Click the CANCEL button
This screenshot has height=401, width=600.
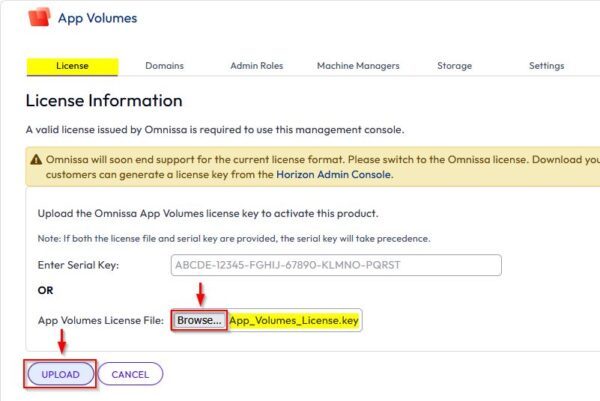click(x=130, y=374)
